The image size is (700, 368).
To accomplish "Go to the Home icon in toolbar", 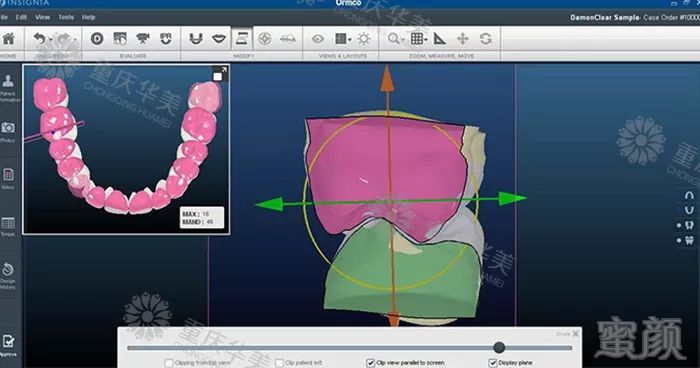I will pyautogui.click(x=8, y=39).
